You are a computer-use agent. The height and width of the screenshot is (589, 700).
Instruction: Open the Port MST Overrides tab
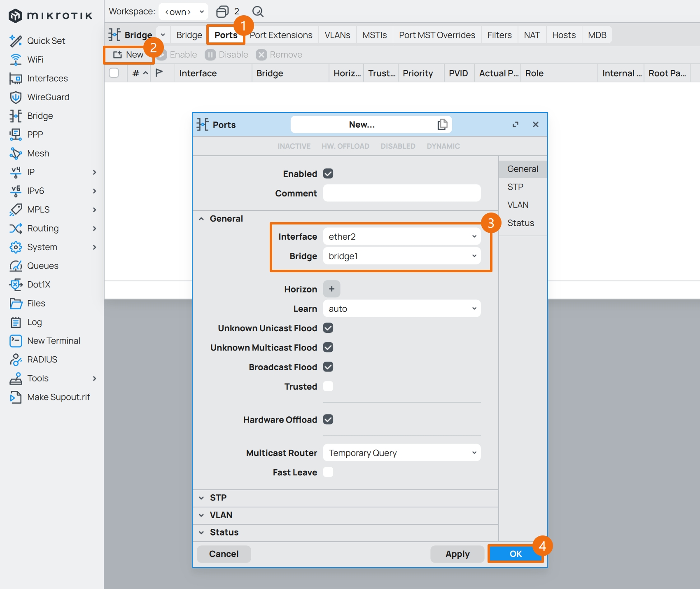(x=437, y=35)
